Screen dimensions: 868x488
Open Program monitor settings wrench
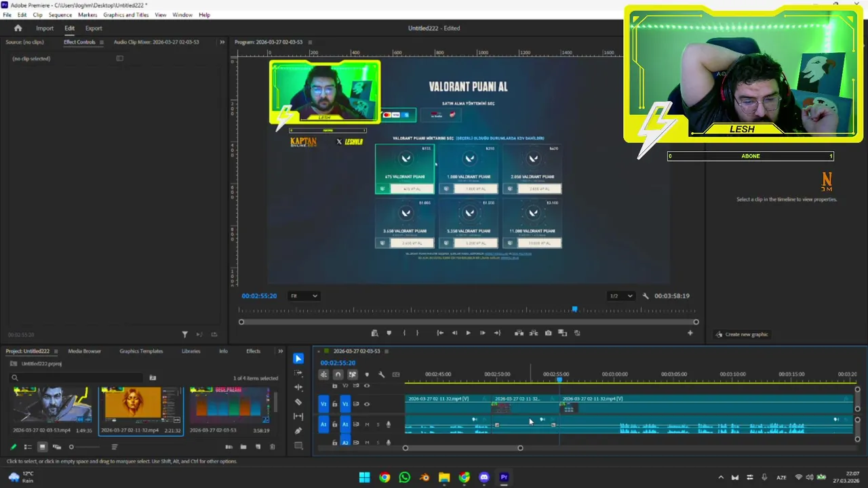[x=646, y=296]
